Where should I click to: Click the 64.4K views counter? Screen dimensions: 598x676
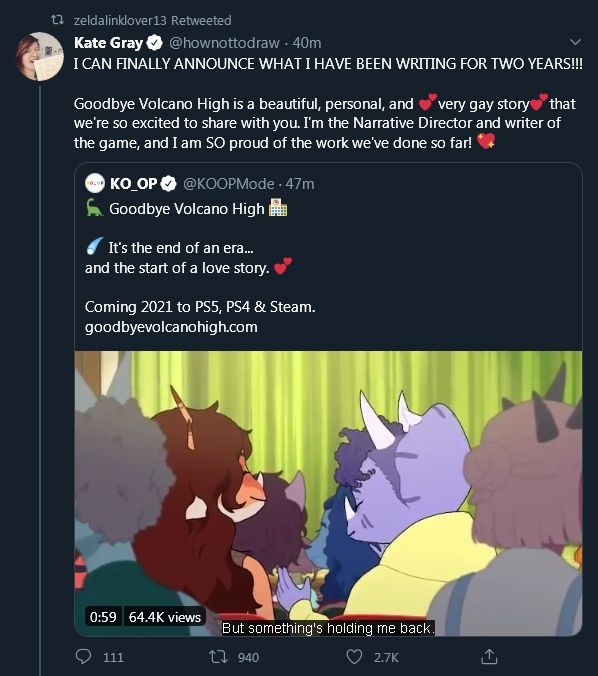[x=165, y=617]
